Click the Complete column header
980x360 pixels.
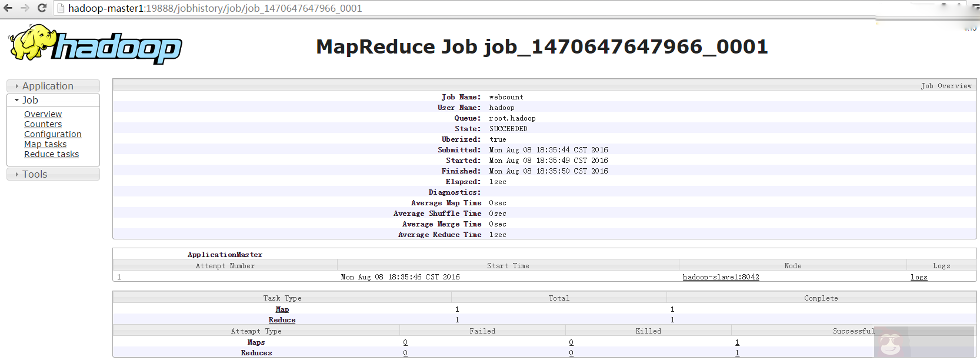[821, 298]
